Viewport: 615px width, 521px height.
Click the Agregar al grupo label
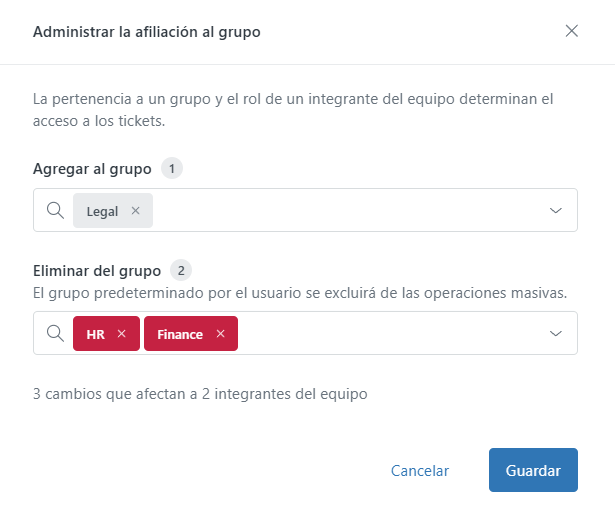point(92,169)
